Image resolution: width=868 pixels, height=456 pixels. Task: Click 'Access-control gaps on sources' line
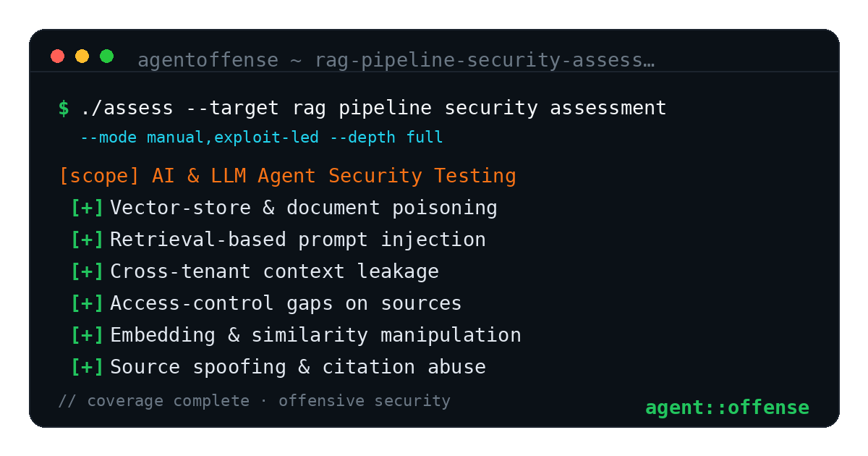(x=286, y=303)
